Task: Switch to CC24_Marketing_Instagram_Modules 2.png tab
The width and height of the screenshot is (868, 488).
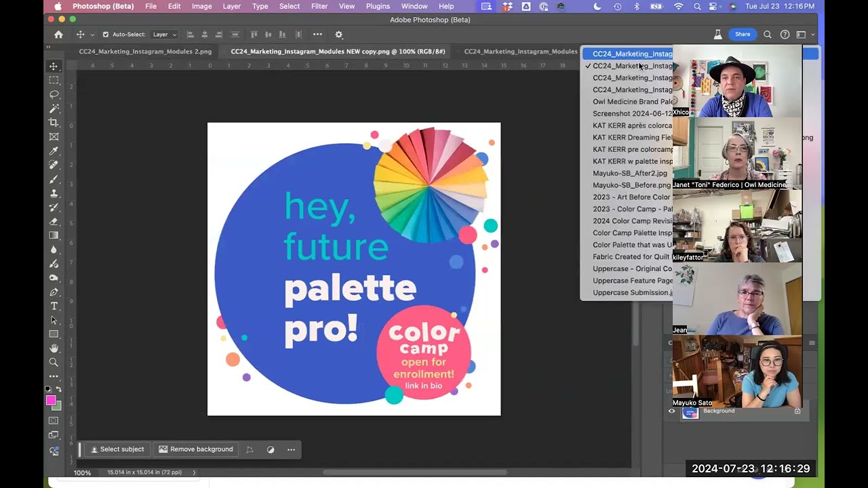Action: point(145,52)
